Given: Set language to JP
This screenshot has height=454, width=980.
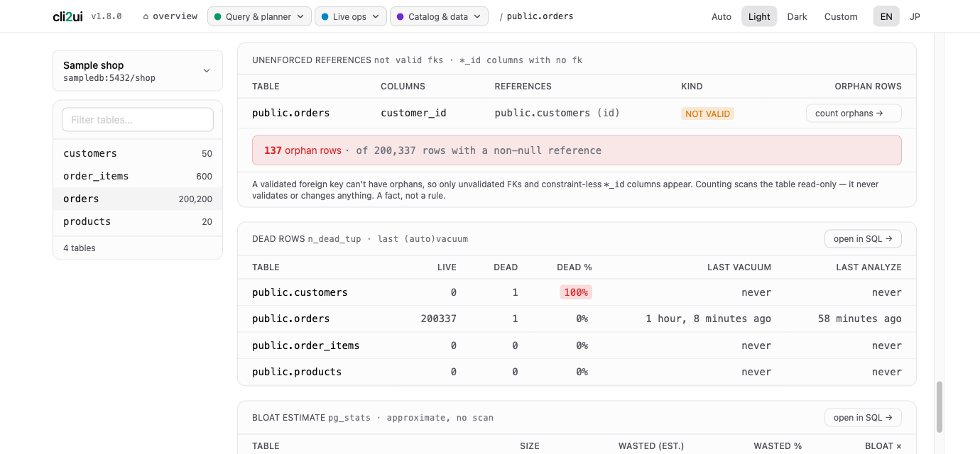Looking at the screenshot, I should 915,16.
